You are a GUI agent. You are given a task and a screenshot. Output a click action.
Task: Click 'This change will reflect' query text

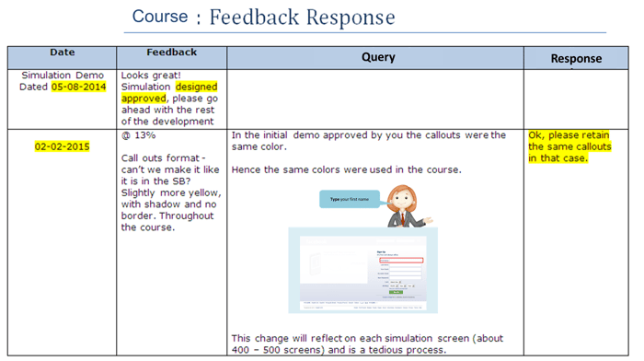[367, 344]
